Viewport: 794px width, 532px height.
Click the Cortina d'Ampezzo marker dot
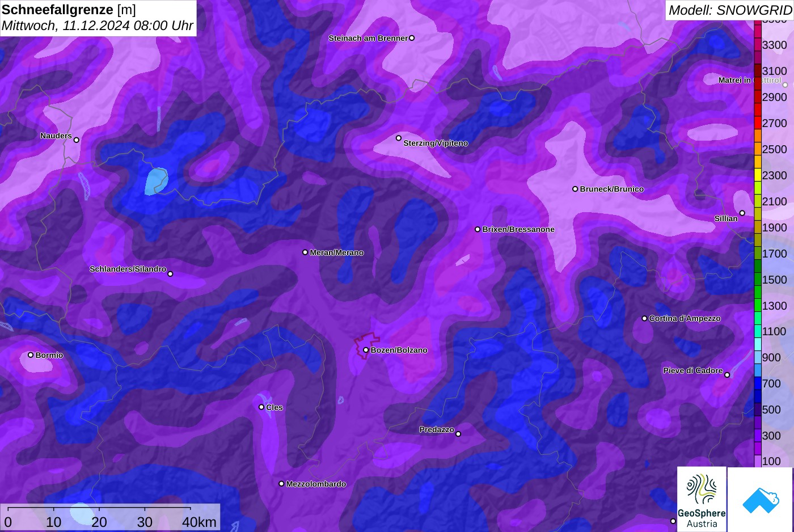click(644, 318)
